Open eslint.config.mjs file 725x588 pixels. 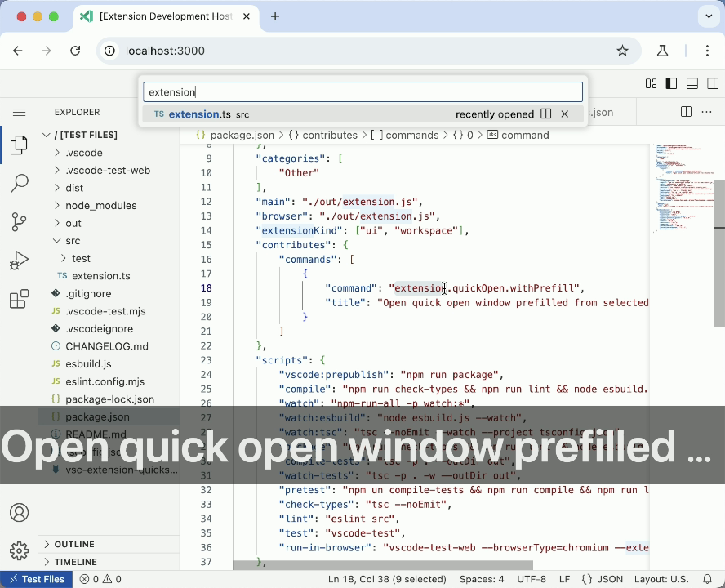tap(109, 381)
